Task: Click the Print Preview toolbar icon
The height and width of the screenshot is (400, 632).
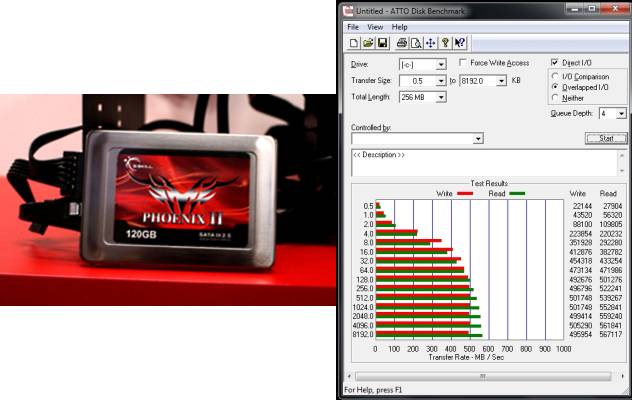Action: tap(416, 43)
